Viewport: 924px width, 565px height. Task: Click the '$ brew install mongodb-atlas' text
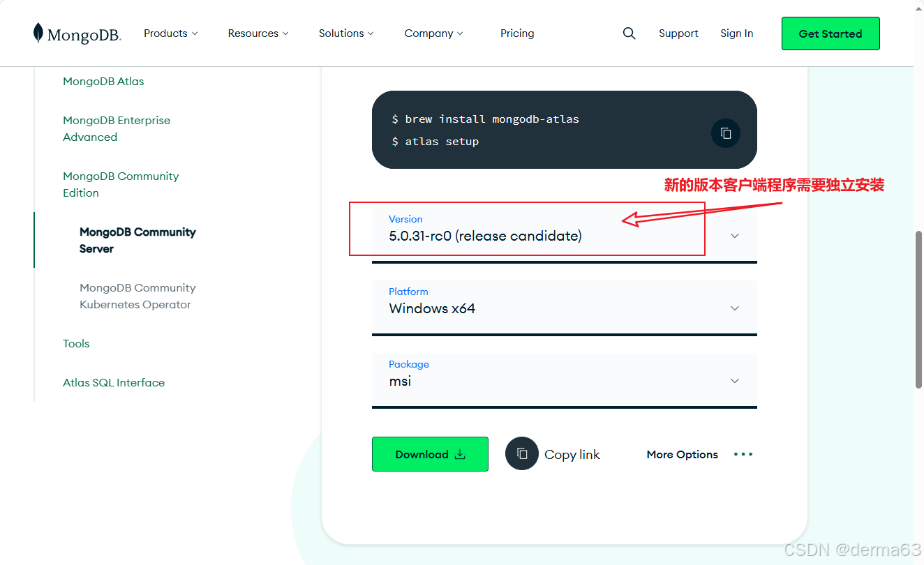coord(486,119)
